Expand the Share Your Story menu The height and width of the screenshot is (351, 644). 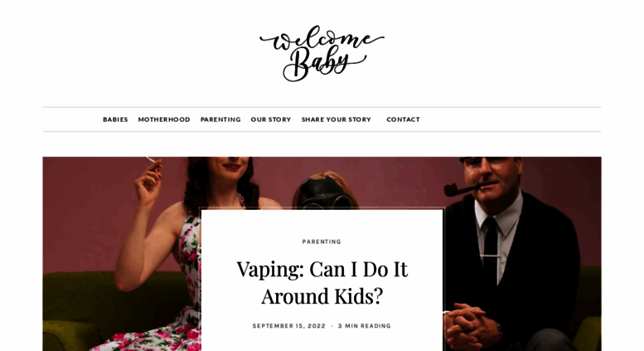click(337, 119)
